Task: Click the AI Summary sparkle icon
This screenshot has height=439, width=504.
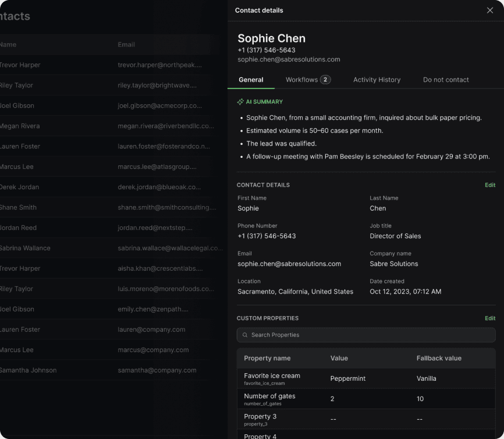Action: 240,102
